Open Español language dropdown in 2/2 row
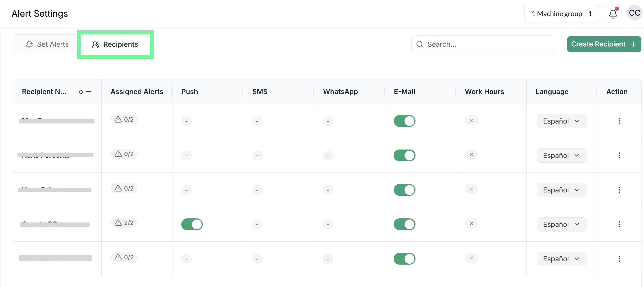Screen dimensions: 644x287 562,224
